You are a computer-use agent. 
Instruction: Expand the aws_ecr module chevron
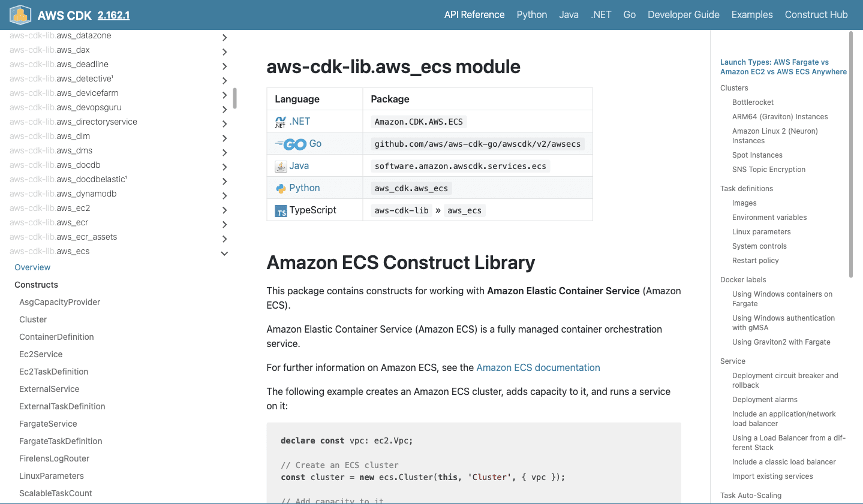[224, 224]
